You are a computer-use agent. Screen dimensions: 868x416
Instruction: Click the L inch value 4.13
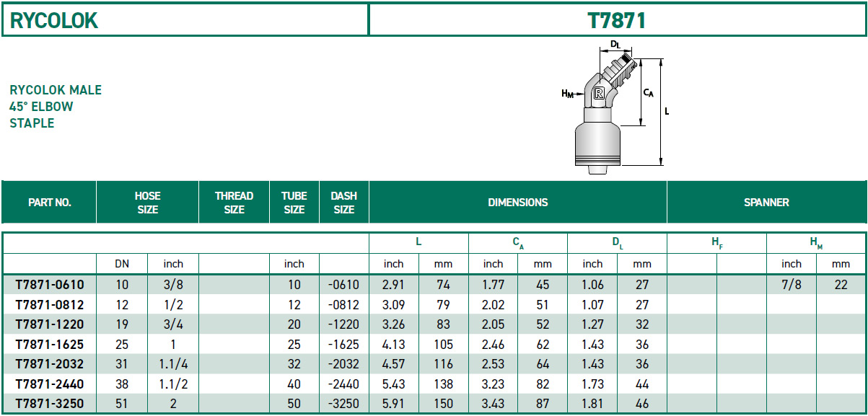394,344
